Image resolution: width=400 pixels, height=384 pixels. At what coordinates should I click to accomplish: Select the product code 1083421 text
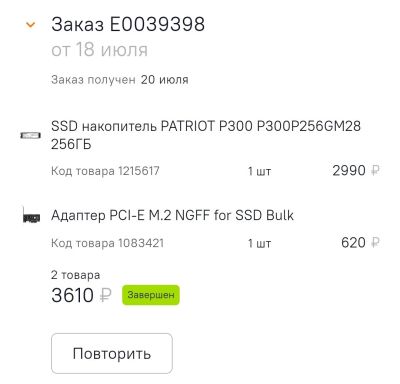click(x=107, y=243)
